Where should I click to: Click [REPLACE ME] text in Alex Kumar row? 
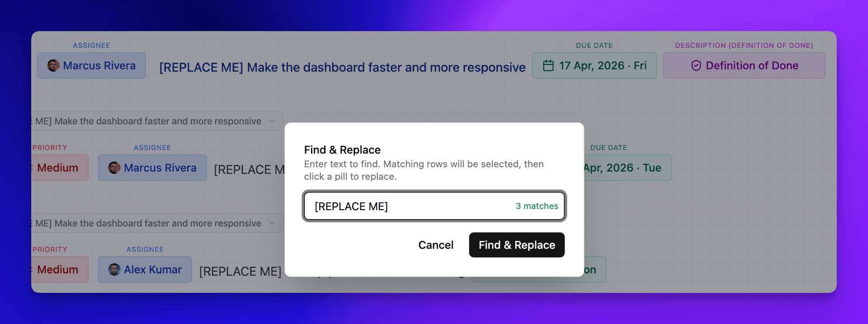tap(240, 271)
